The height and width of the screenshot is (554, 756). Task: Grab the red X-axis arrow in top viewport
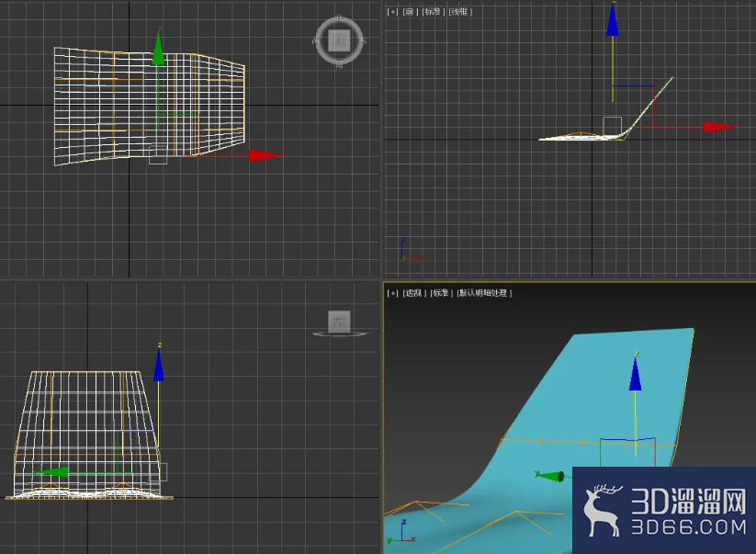(x=265, y=155)
